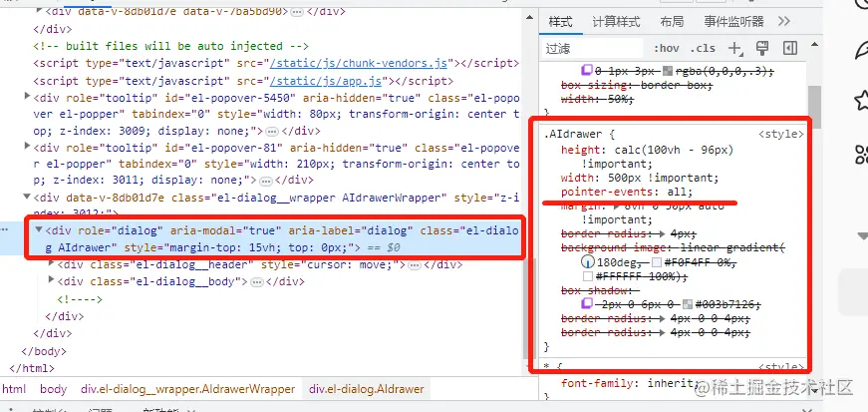The height and width of the screenshot is (412, 868).
Task: Expand ellipsis in el-popover-81 node
Action: (x=266, y=181)
